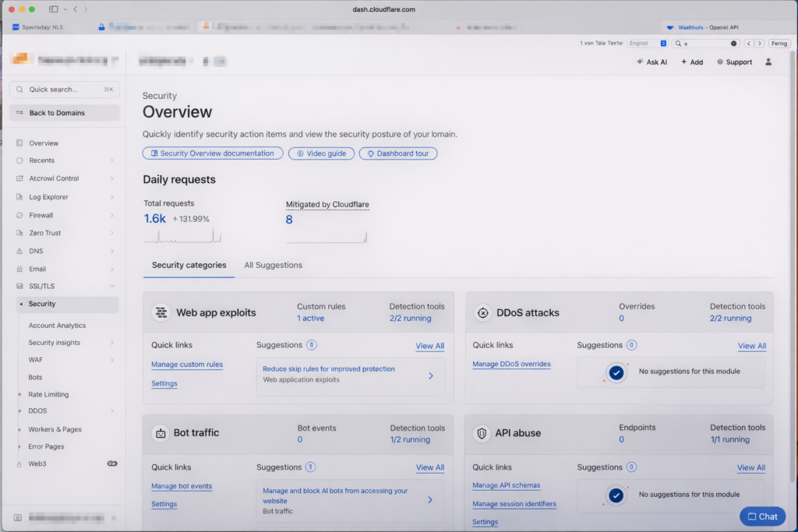Expand the WAF submenu chevron
This screenshot has height=532, width=798.
[x=111, y=360]
